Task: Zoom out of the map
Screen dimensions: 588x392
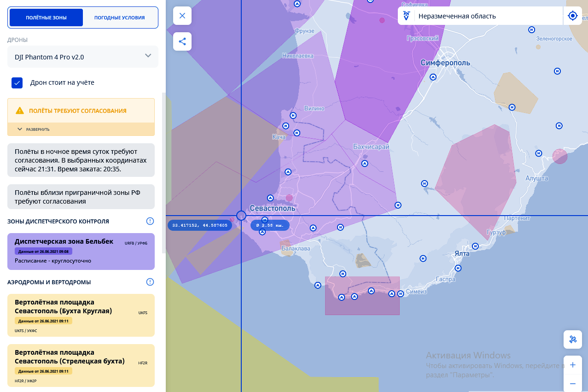Action: click(573, 383)
